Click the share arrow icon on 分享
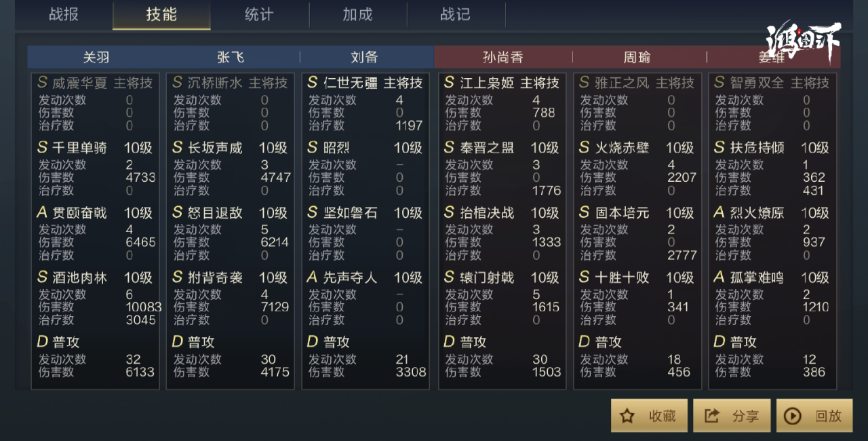This screenshot has height=441, width=868. click(x=711, y=416)
